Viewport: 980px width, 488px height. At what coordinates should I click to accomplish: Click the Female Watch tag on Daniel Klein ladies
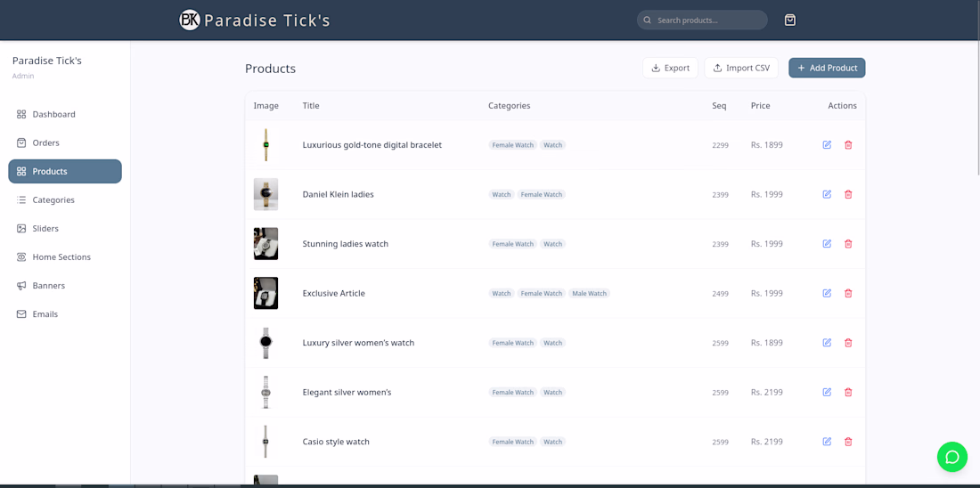click(x=542, y=194)
